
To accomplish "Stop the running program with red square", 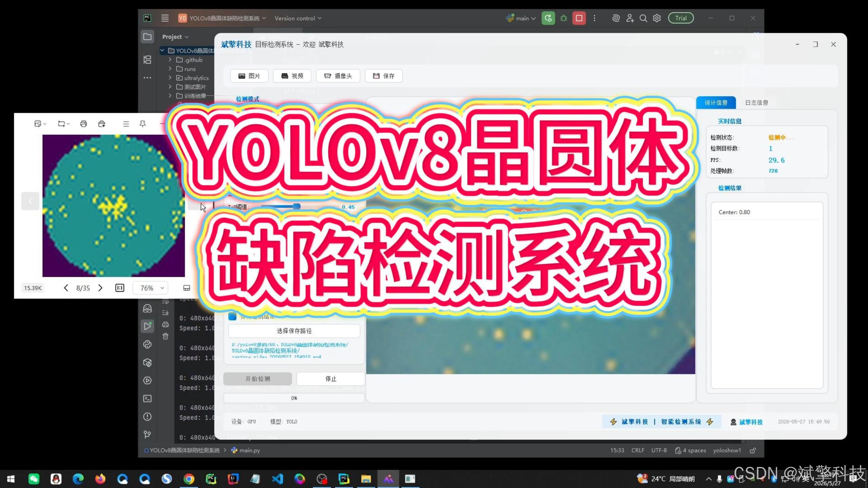I will click(x=579, y=18).
